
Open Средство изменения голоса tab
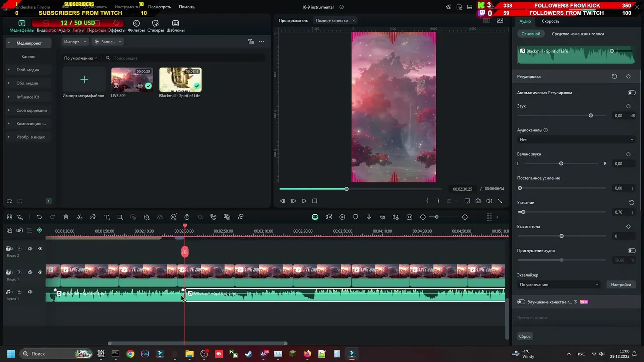click(x=578, y=34)
